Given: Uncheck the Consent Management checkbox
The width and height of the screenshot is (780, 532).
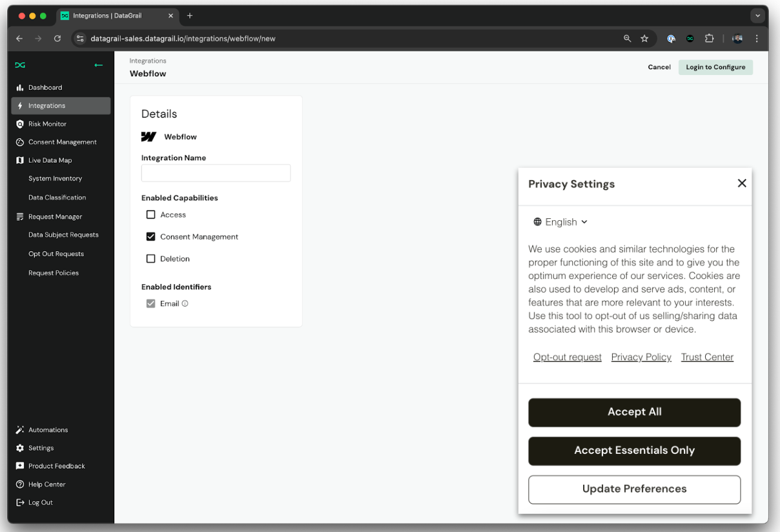Looking at the screenshot, I should coord(151,237).
